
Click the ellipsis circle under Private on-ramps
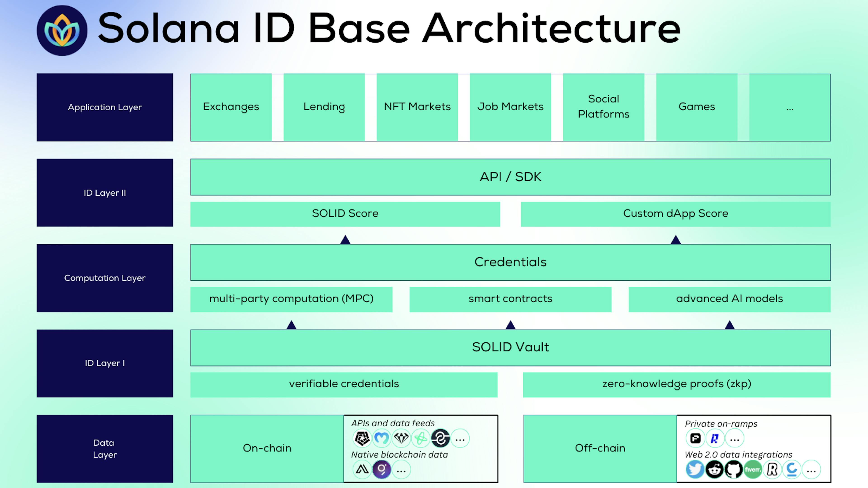[x=734, y=438]
